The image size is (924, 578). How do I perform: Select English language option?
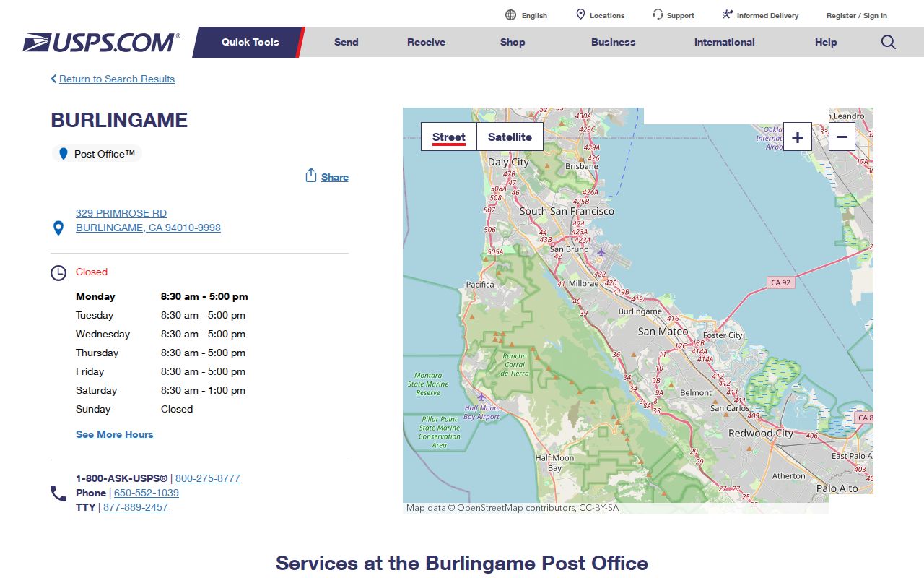[x=534, y=15]
